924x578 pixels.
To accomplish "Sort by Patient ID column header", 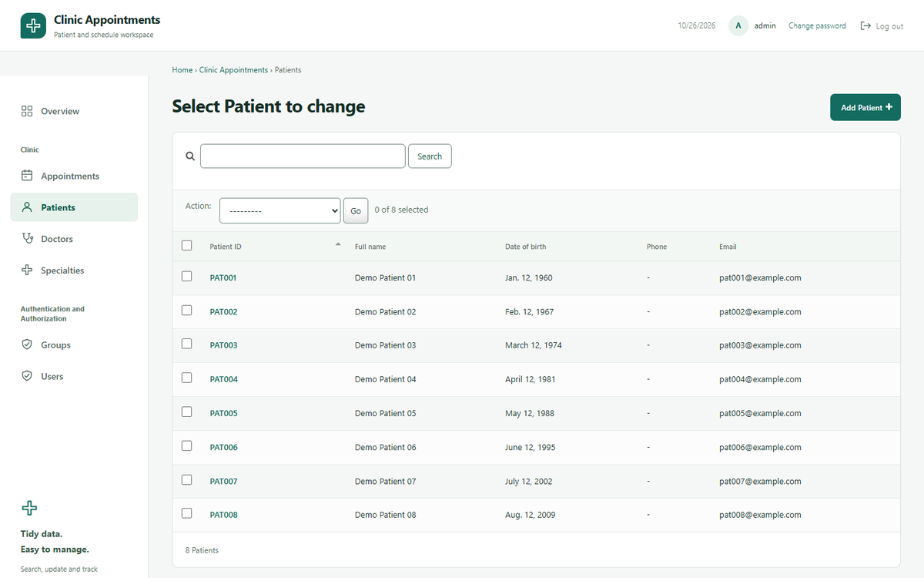I will pyautogui.click(x=226, y=247).
